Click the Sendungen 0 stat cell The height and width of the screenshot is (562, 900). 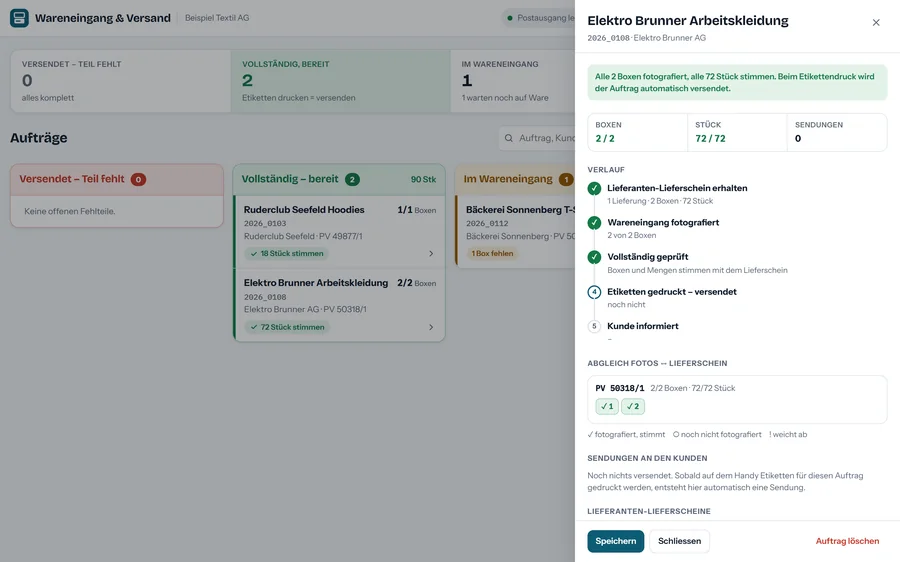coord(837,133)
